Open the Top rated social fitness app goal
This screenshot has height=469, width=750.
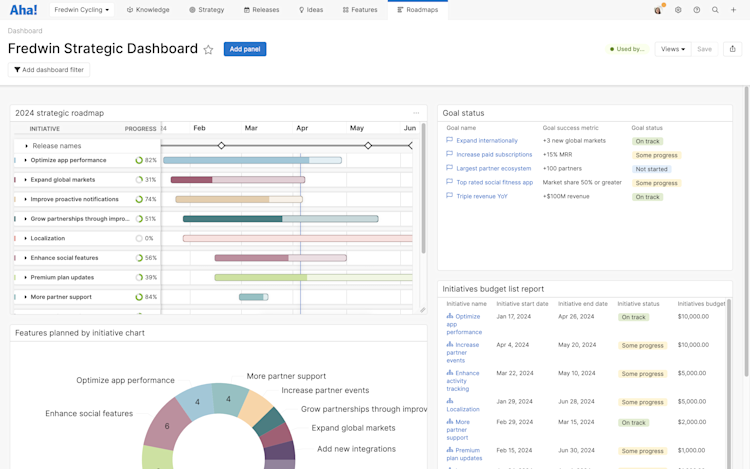495,182
